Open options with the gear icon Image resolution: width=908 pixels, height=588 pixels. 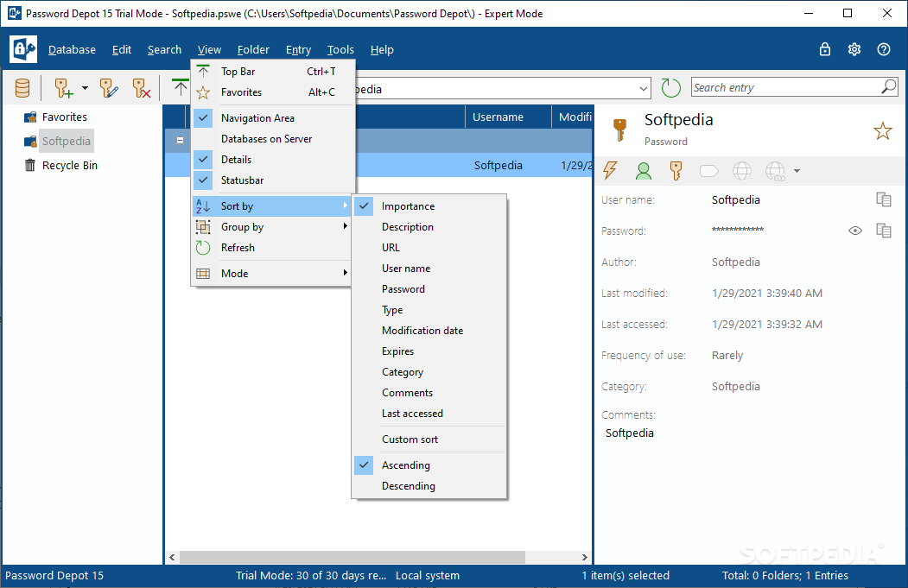[x=854, y=49]
